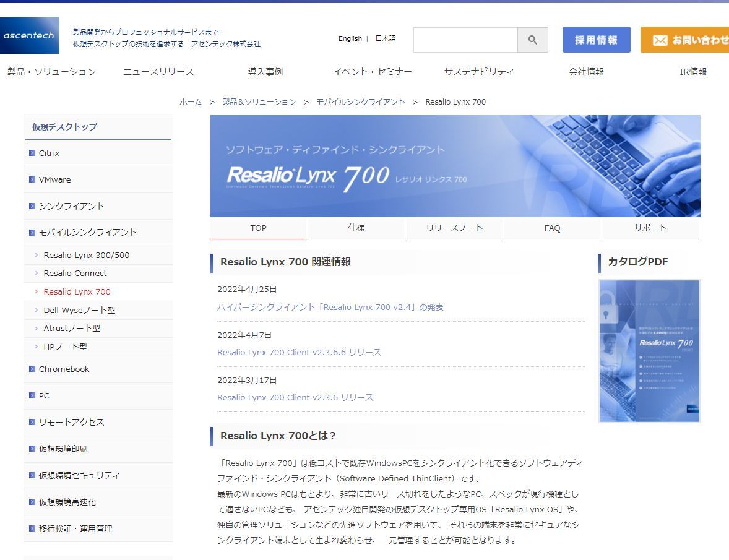
Task: Switch to the サポート tab
Action: coord(650,228)
